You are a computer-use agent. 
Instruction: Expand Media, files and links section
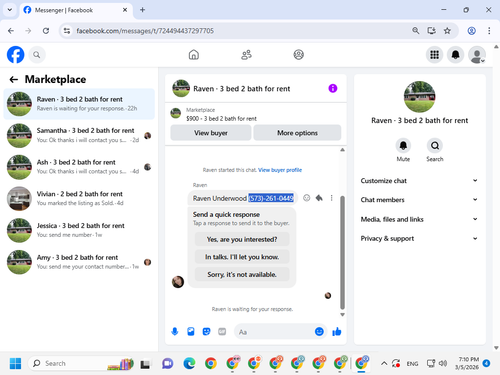tap(419, 219)
